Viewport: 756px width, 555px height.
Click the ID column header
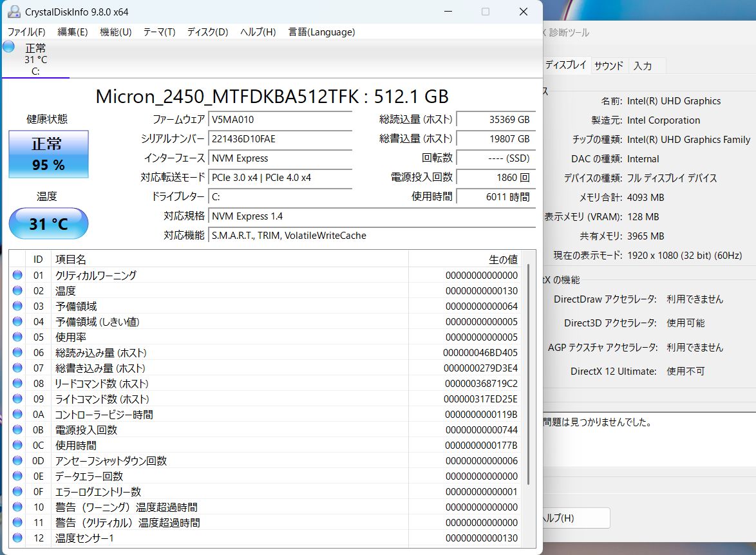[38, 259]
